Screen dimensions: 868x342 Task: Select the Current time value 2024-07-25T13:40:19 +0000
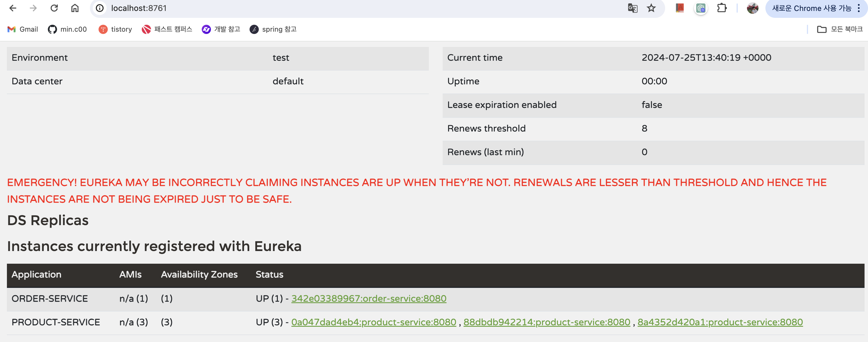pyautogui.click(x=706, y=58)
